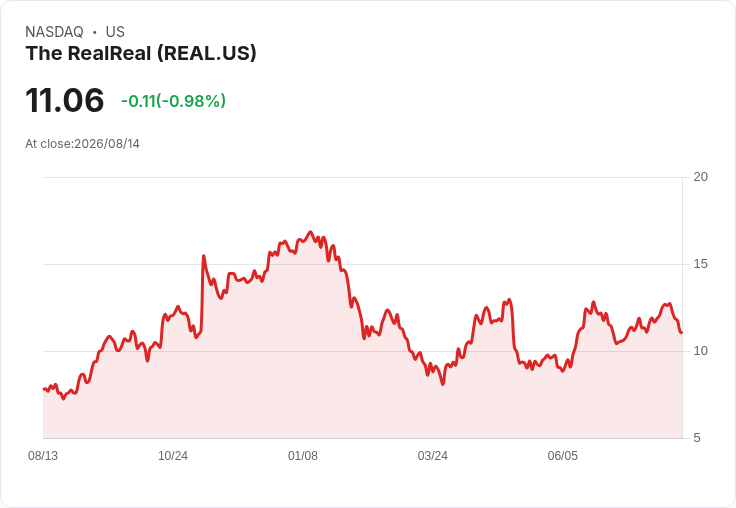Click the 15 y-axis price label

point(700,264)
